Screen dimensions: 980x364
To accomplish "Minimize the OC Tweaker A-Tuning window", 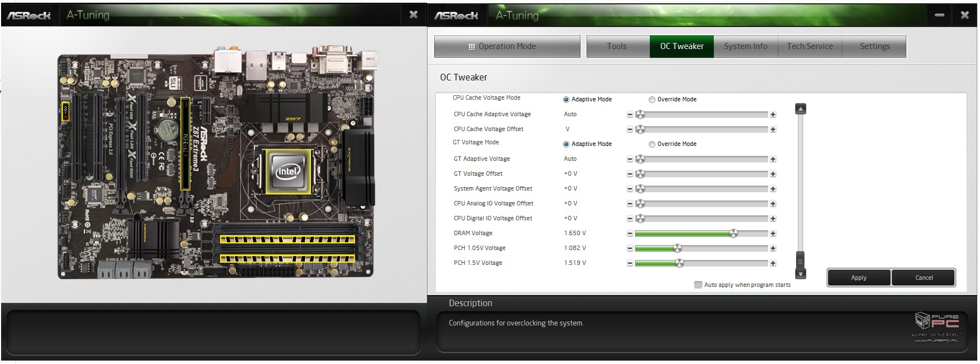I will point(939,15).
